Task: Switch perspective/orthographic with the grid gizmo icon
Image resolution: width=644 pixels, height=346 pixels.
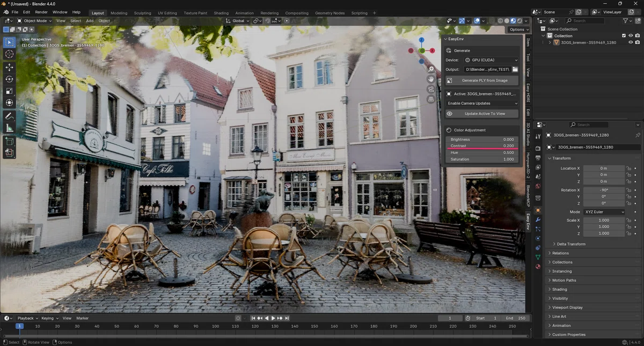Action: coord(431,99)
